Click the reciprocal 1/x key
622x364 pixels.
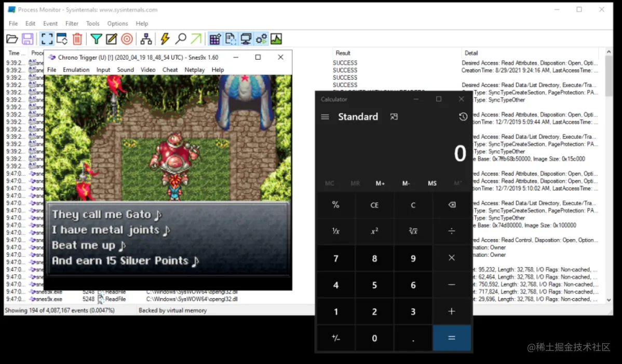(335, 231)
